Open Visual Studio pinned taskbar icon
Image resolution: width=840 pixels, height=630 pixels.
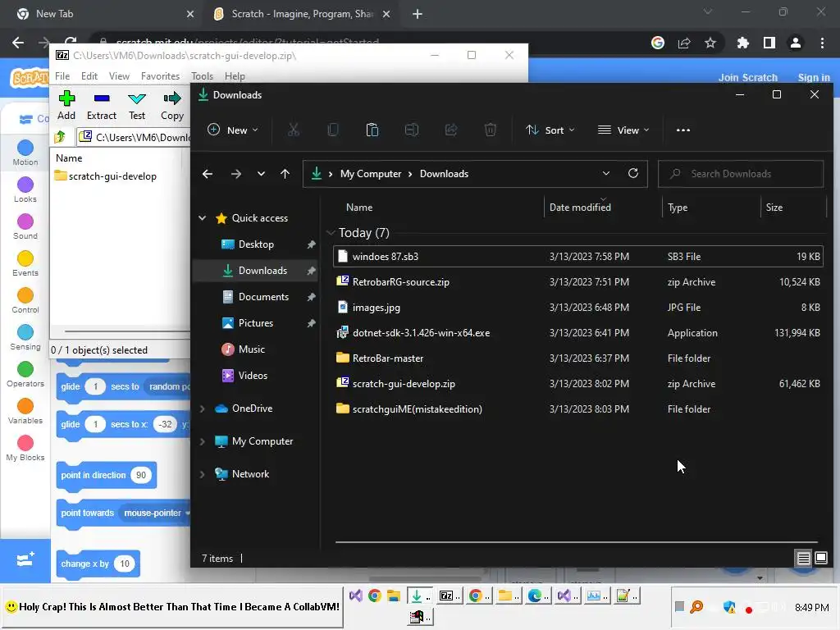(355, 596)
